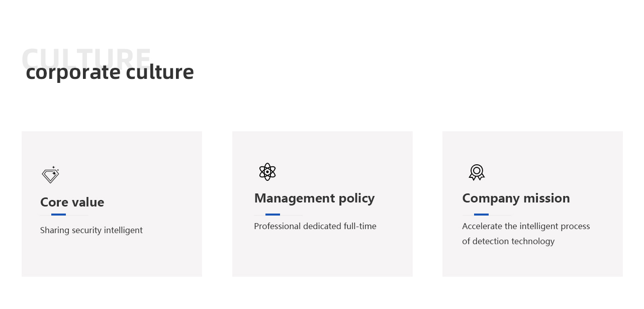The image size is (644, 309).
Task: Select the Company mission heading
Action: click(516, 198)
